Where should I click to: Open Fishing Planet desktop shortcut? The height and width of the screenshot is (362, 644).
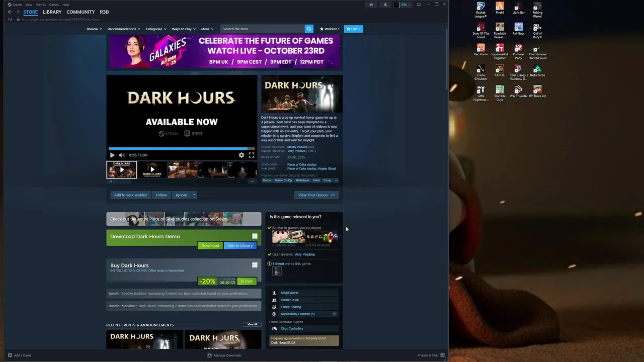point(537,10)
